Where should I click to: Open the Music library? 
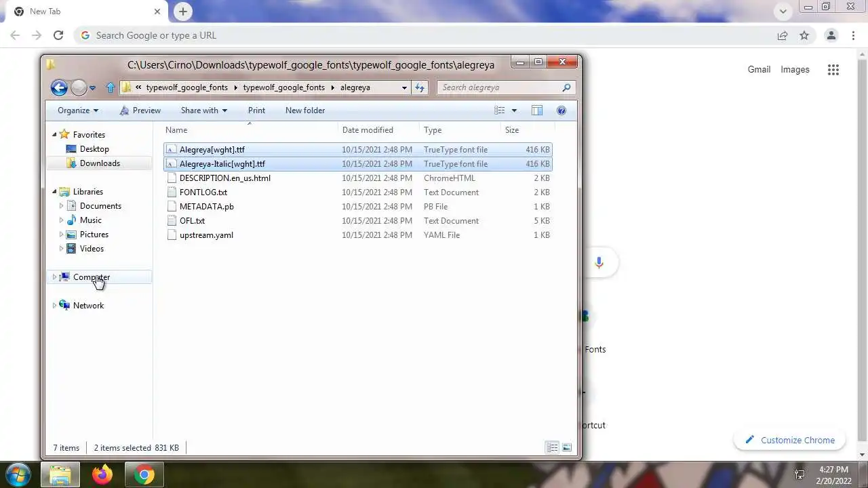90,220
